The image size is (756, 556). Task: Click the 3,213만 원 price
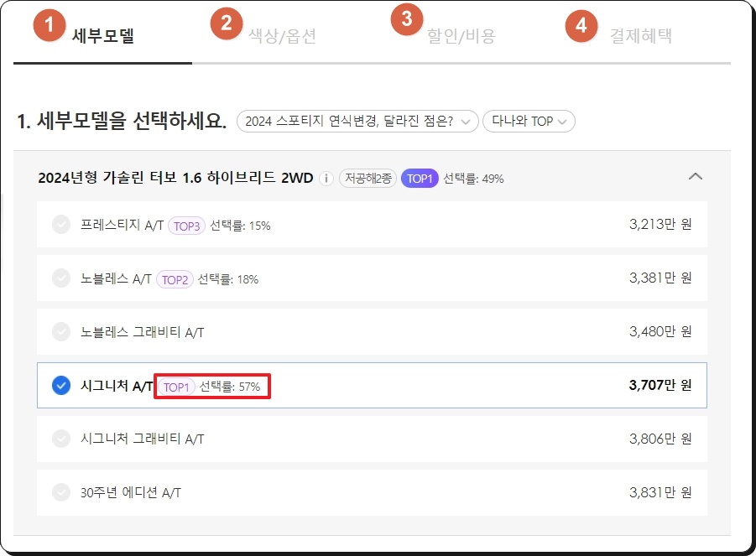(660, 224)
